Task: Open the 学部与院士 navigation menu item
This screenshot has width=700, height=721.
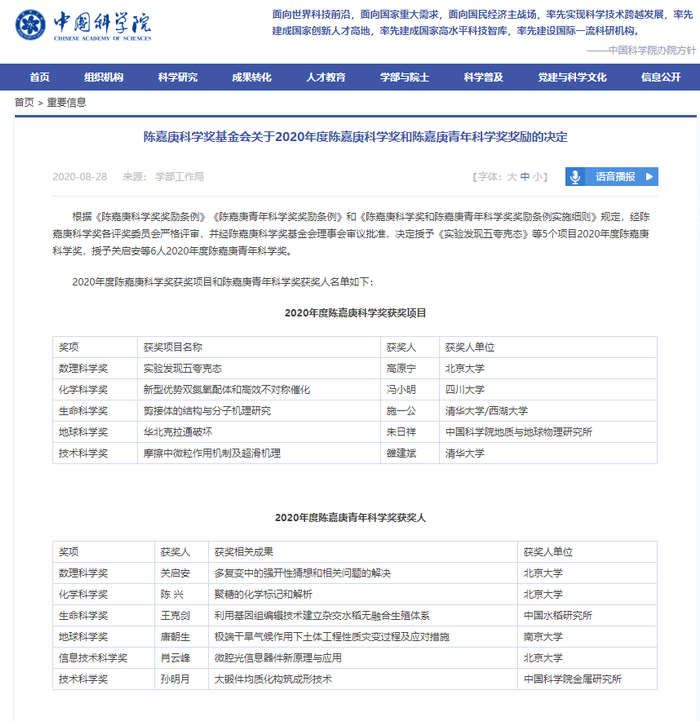Action: [405, 77]
